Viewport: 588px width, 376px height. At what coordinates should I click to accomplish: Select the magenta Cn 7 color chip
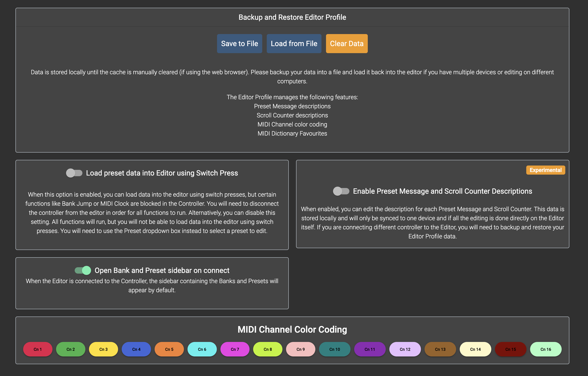click(x=235, y=349)
